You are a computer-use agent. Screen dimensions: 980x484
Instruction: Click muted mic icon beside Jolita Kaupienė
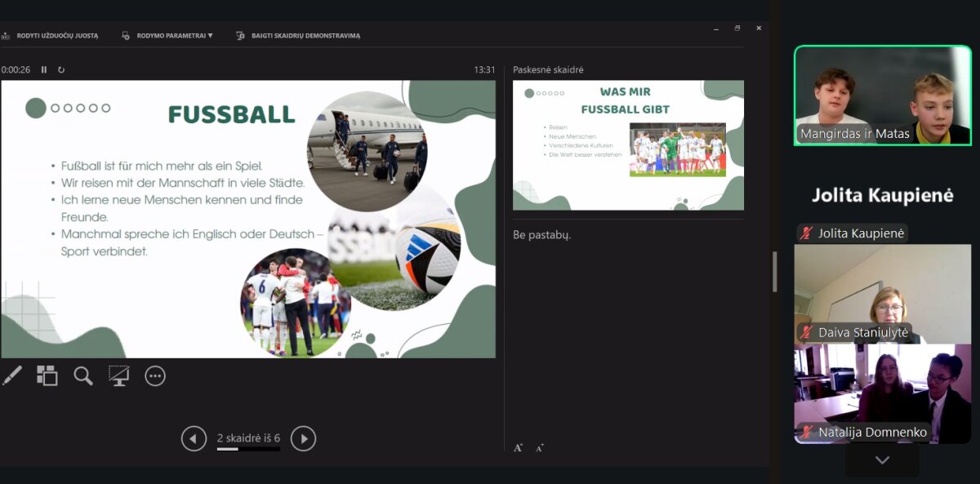807,234
